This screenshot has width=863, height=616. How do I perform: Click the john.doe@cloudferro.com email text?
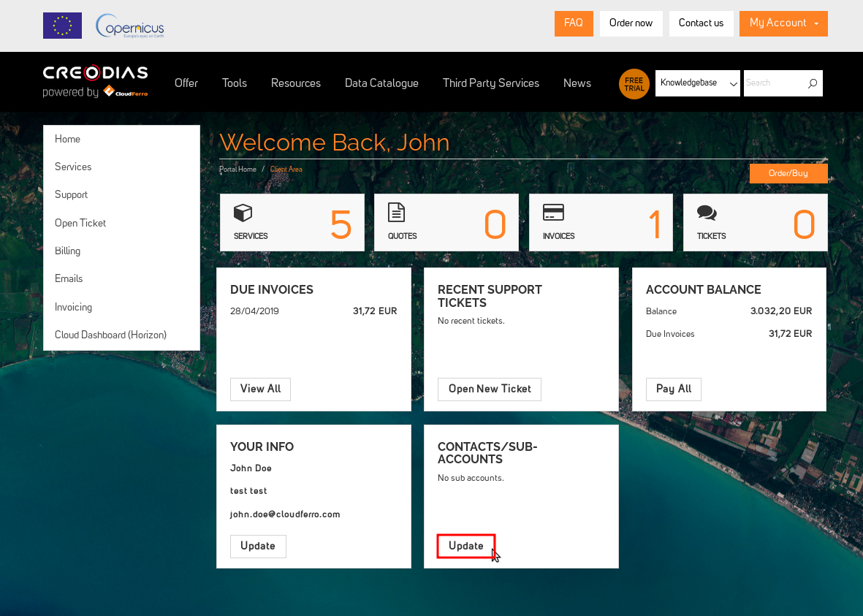click(285, 514)
